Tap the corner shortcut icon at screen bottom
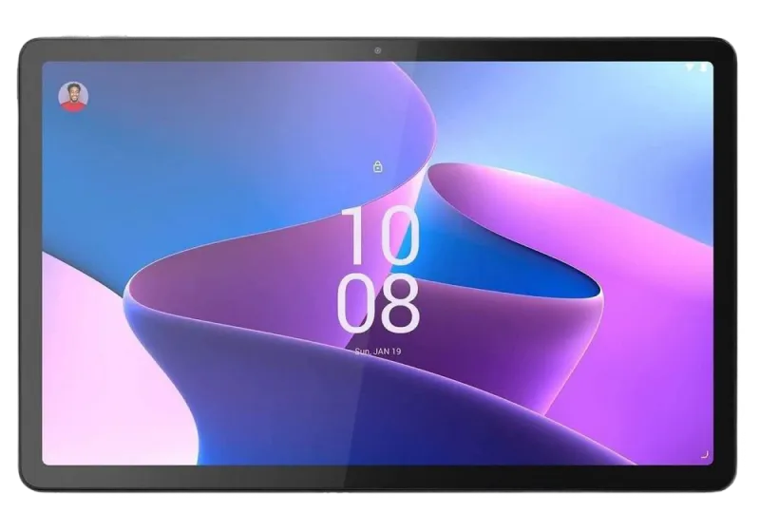This screenshot has width=760, height=532. [x=704, y=453]
